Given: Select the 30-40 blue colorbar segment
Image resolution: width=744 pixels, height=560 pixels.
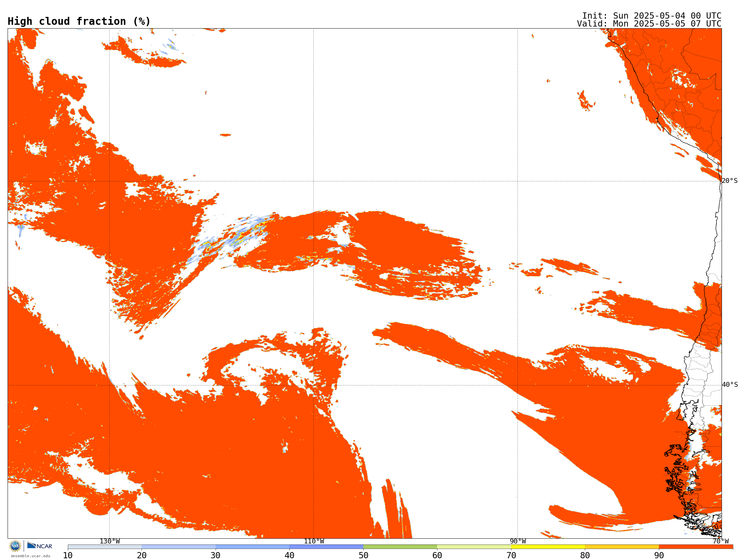Looking at the screenshot, I should point(252,547).
